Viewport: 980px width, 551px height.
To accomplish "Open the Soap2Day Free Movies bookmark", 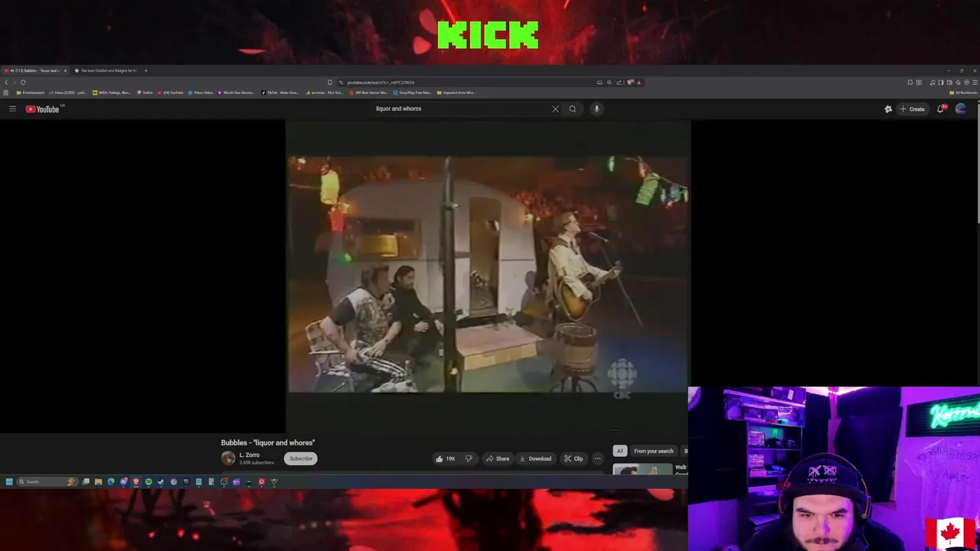I will click(x=413, y=93).
